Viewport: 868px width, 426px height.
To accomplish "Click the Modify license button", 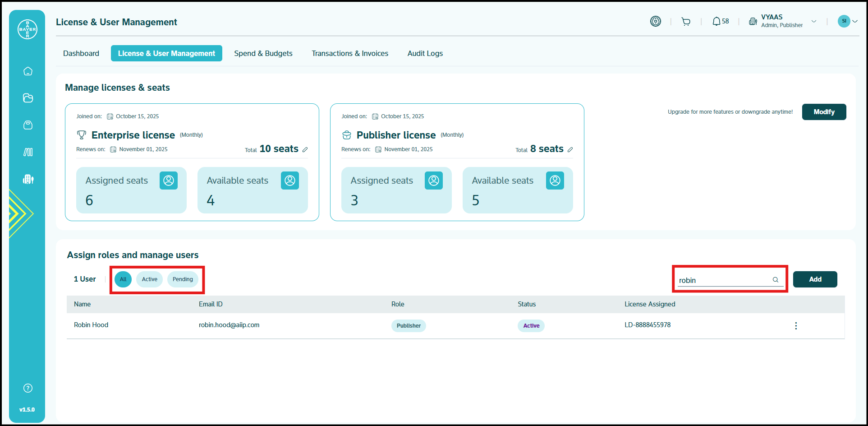I will pyautogui.click(x=824, y=112).
